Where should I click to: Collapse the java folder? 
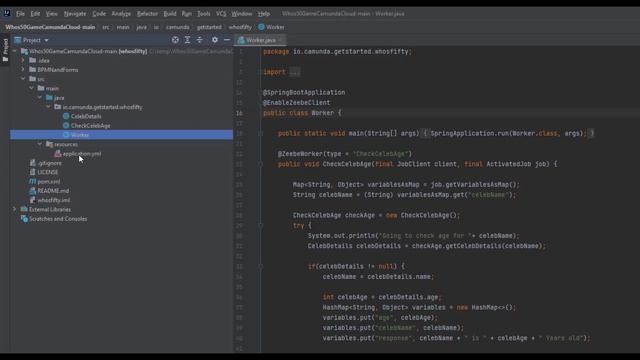(40, 98)
